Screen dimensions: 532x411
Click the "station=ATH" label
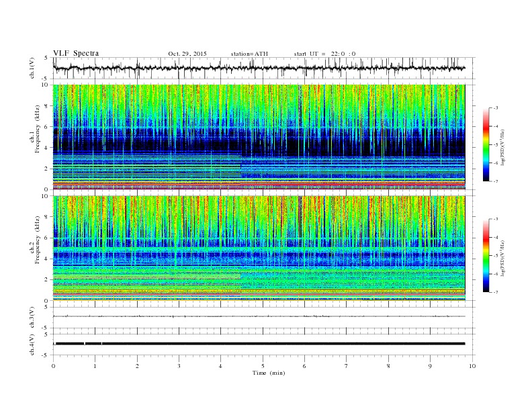[x=249, y=54]
